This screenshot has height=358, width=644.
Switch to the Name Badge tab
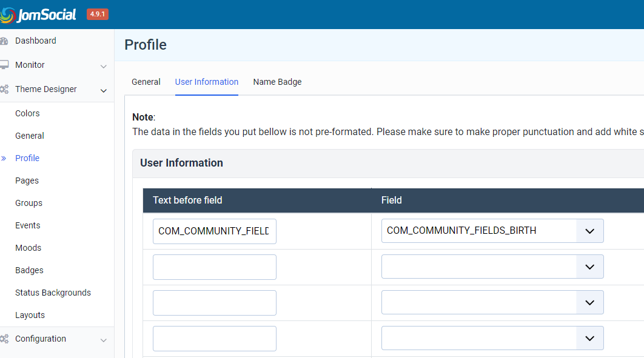pyautogui.click(x=277, y=82)
